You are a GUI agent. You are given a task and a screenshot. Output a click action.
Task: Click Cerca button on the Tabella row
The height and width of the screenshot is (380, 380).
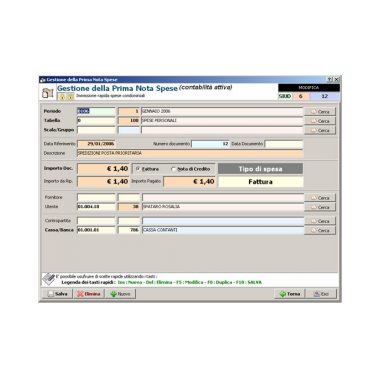tap(320, 121)
